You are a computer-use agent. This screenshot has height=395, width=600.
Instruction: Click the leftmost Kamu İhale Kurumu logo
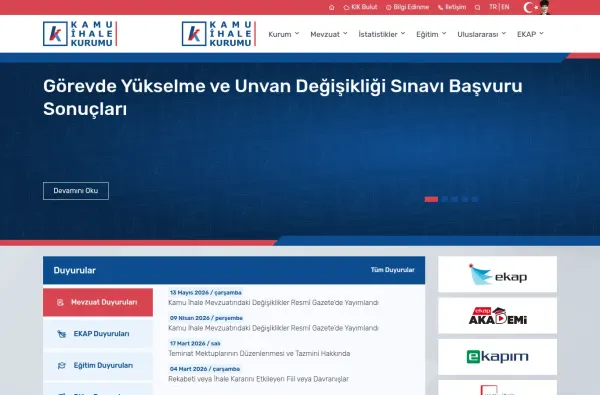80,34
